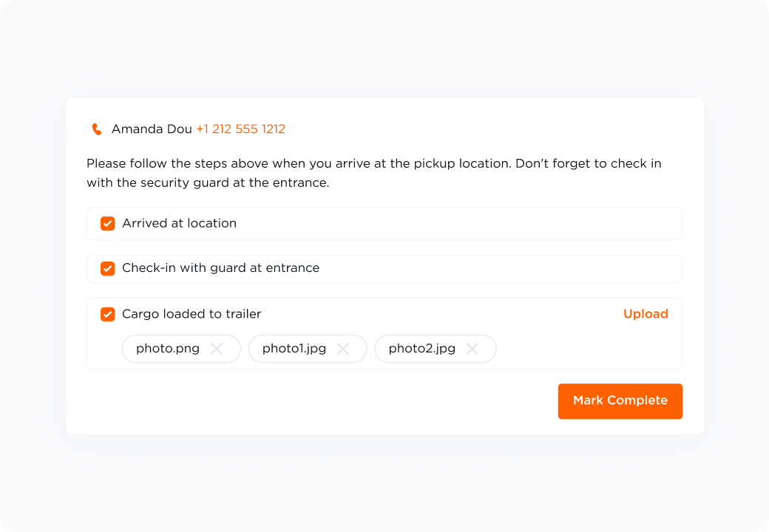Call the number +1 212 555 1212
This screenshot has width=769, height=532.
pyautogui.click(x=240, y=129)
